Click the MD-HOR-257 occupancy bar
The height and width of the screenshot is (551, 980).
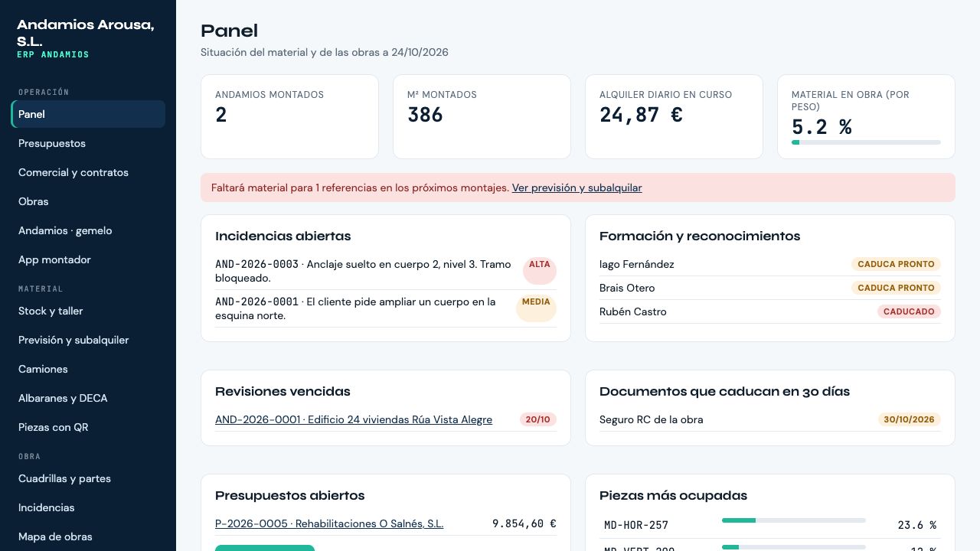click(x=794, y=520)
